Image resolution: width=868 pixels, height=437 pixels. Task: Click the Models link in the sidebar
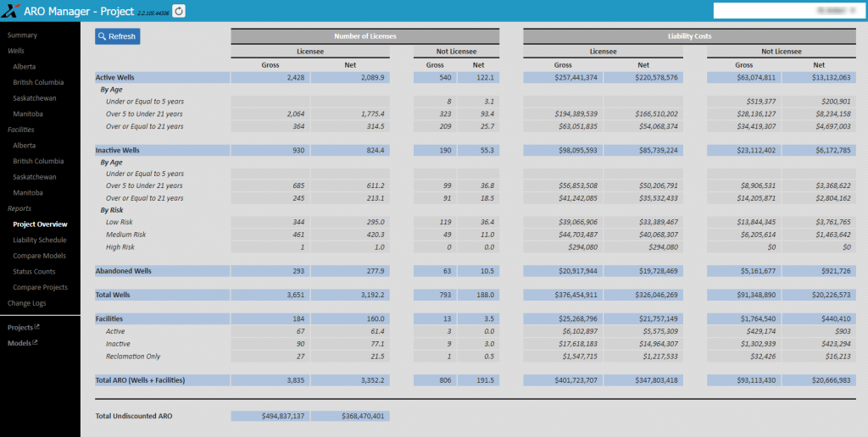pos(19,343)
